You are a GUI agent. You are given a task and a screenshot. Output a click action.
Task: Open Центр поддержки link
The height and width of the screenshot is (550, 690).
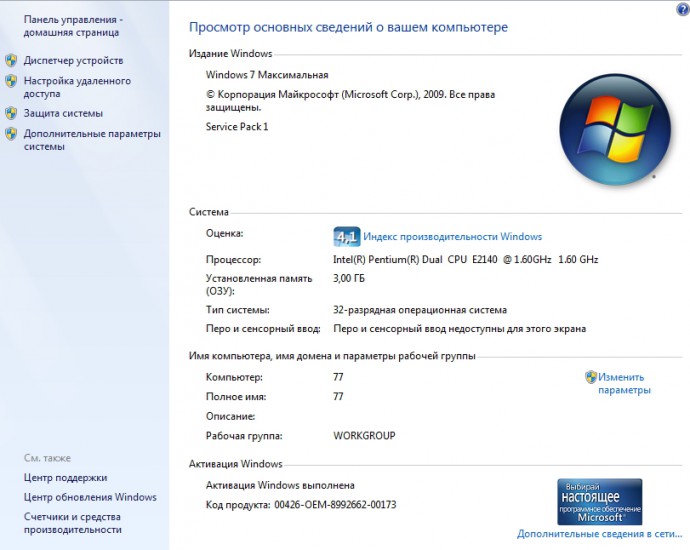[66, 478]
